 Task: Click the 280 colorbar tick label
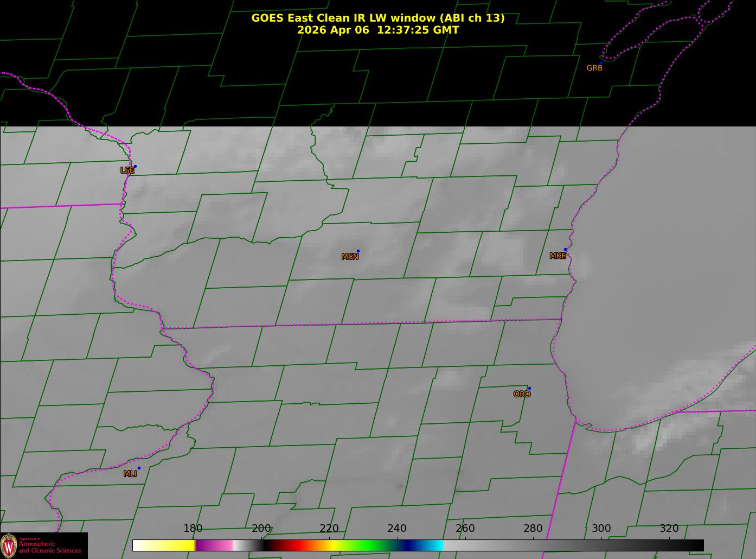(533, 529)
